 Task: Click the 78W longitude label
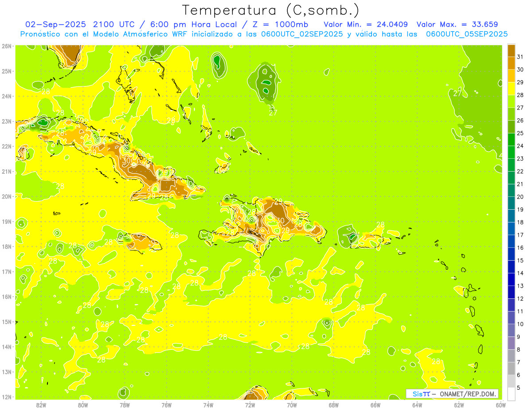[125, 405]
